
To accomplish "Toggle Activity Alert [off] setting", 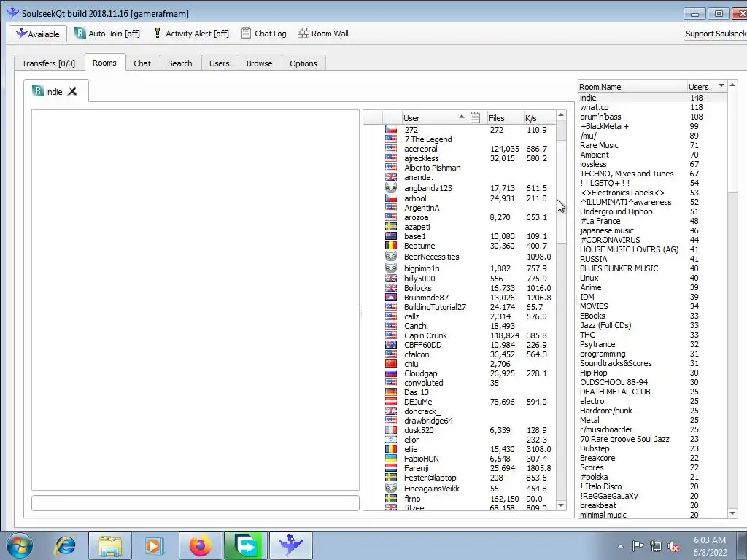I will [x=191, y=34].
